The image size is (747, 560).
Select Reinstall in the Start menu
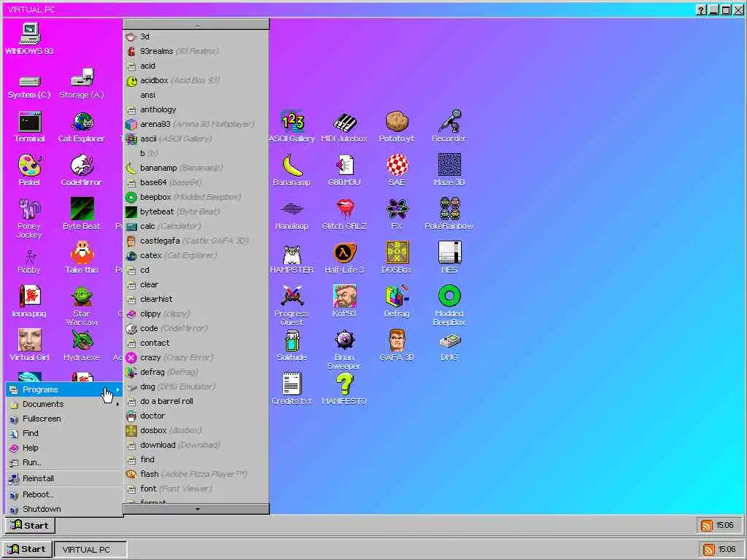64,478
